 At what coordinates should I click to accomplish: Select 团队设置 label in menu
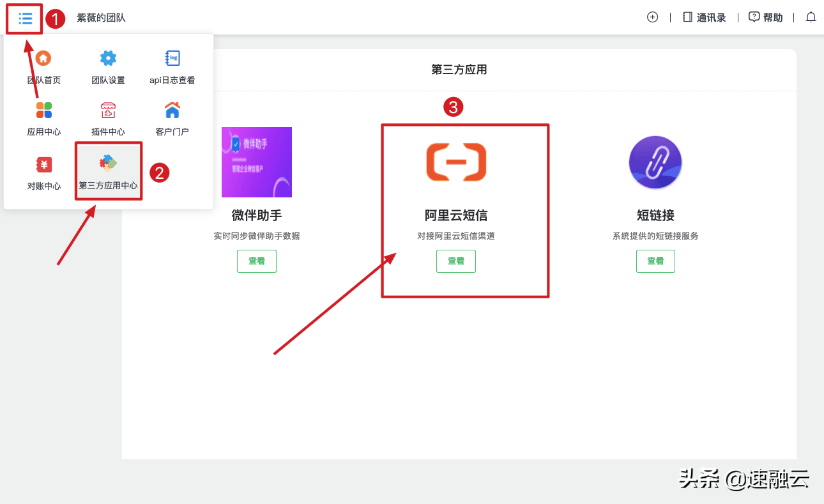click(108, 80)
